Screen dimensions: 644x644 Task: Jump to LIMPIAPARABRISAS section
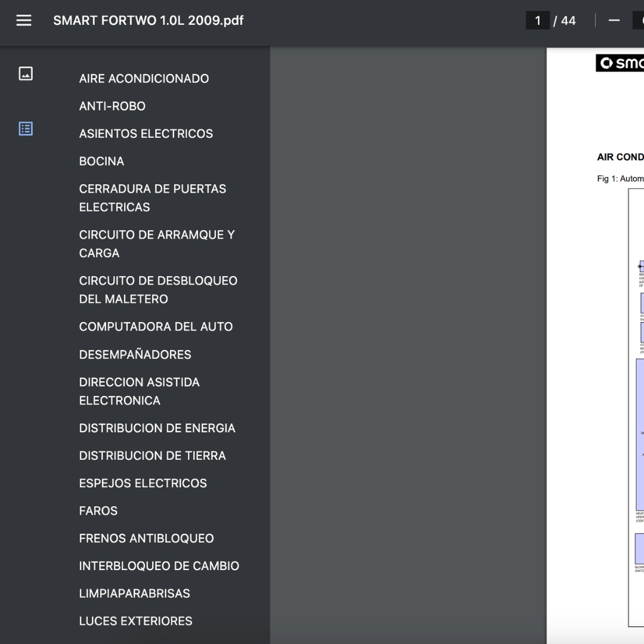[x=134, y=593]
